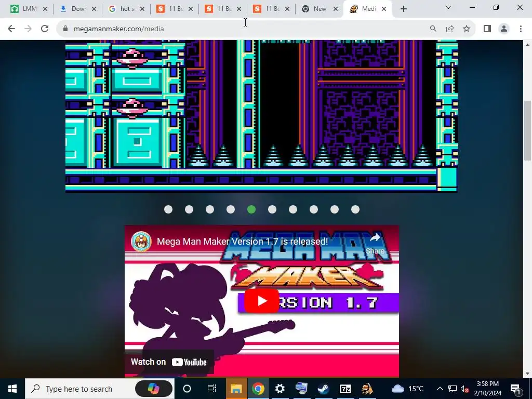
Task: Click the scrollbar up arrow
Action: (528, 45)
